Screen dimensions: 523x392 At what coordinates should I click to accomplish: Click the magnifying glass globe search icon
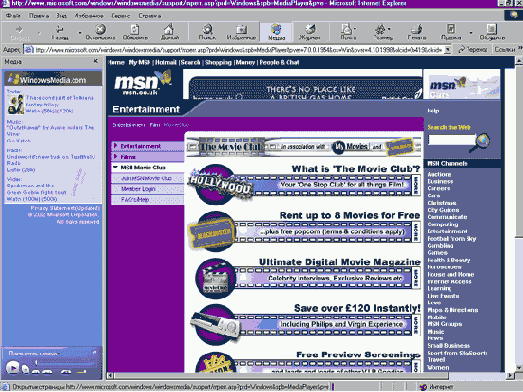[481, 142]
